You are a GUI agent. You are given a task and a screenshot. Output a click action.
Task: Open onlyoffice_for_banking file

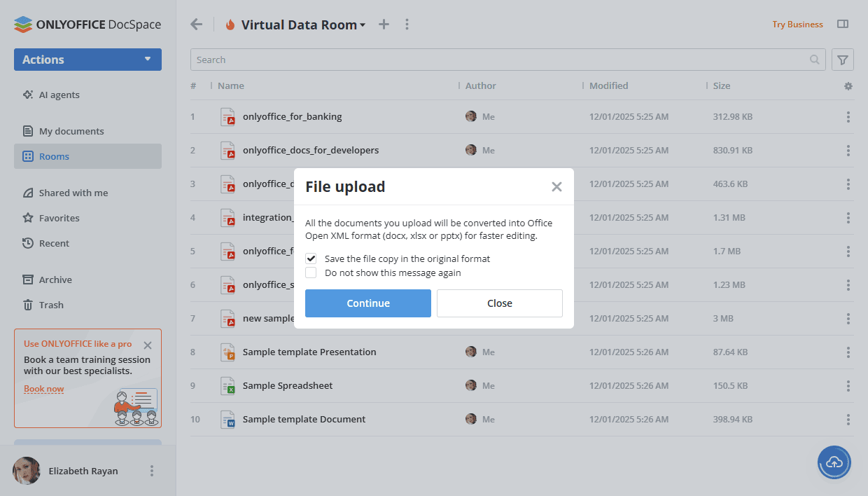coord(293,116)
